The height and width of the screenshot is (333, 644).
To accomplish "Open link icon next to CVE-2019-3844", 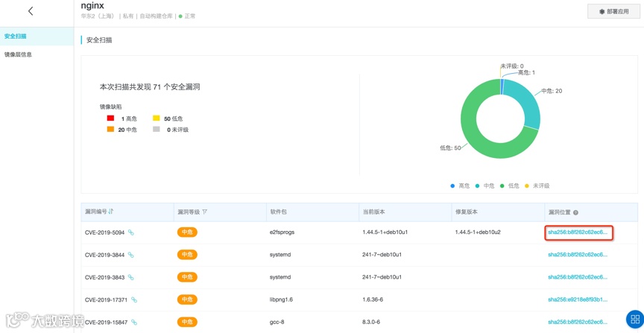I will coord(131,255).
